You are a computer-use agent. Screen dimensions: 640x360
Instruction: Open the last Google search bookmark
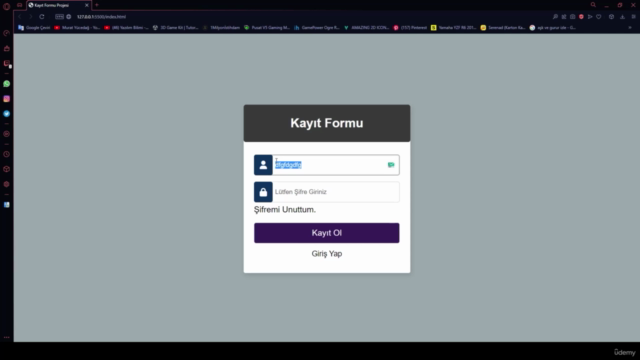(x=553, y=28)
